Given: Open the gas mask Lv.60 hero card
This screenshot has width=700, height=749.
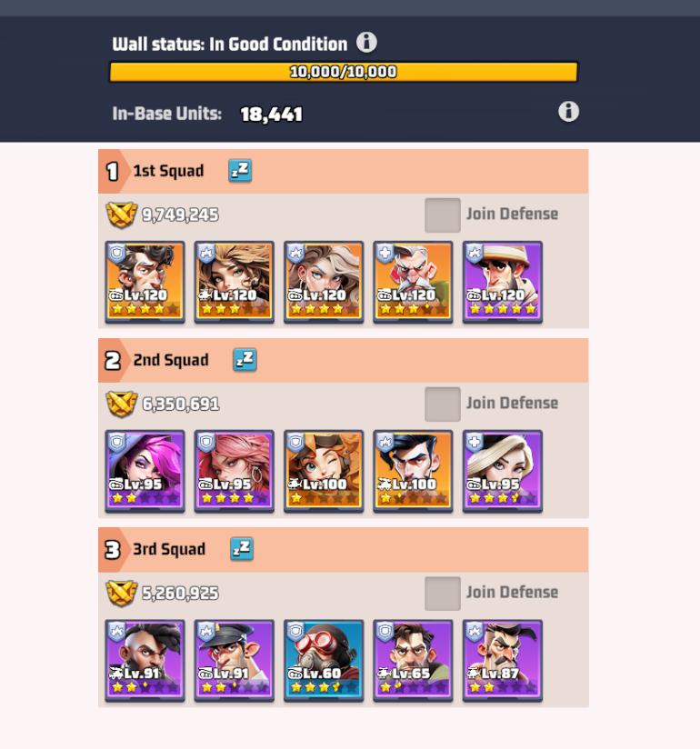Looking at the screenshot, I should [324, 660].
